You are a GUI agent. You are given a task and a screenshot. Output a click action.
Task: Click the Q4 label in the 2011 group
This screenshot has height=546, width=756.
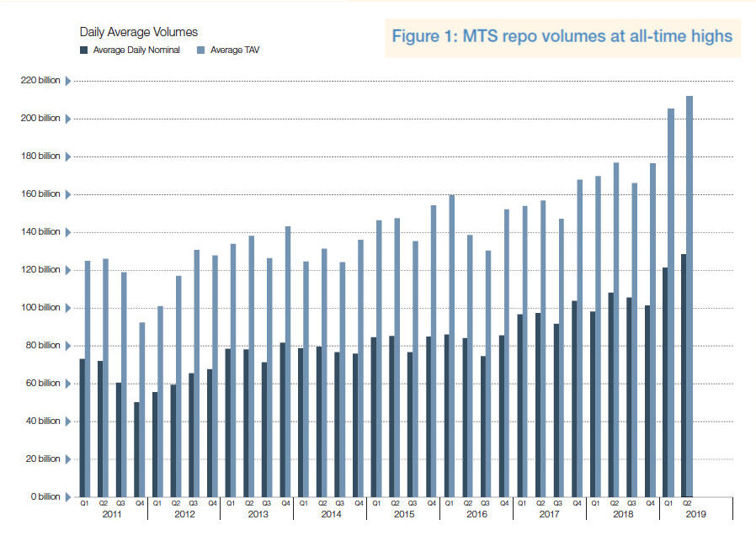pyautogui.click(x=140, y=503)
